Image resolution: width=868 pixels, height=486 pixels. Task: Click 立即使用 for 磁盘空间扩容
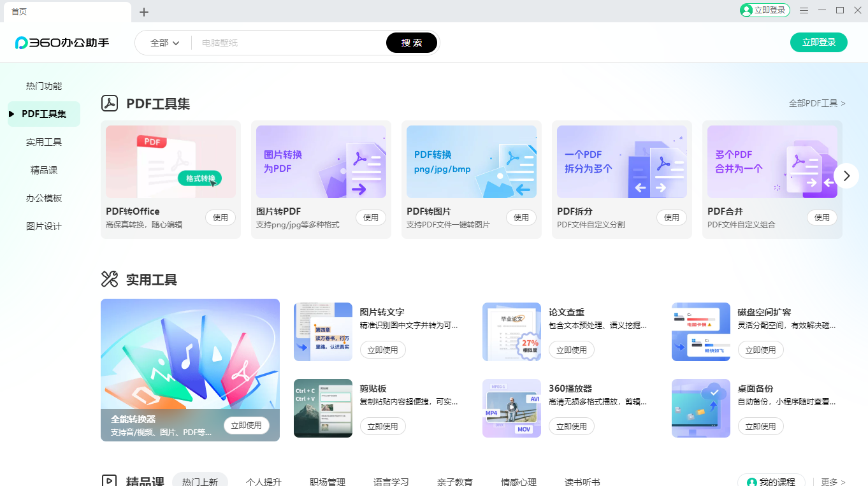[x=761, y=350]
